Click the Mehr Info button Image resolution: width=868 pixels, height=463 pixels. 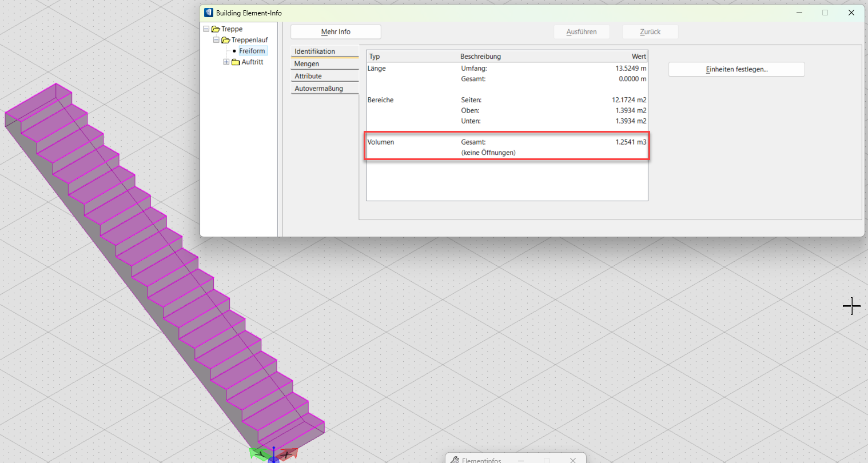(x=336, y=32)
